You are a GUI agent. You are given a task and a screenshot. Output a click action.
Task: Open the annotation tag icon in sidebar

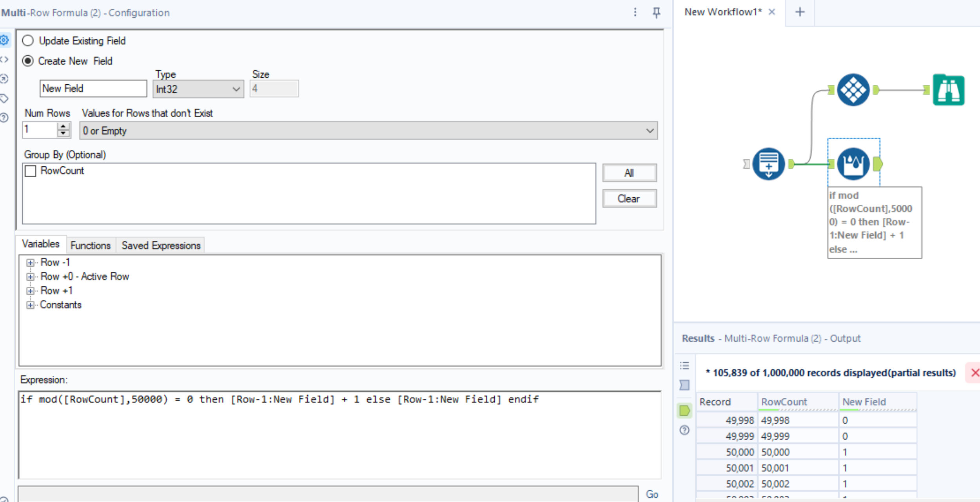(4, 98)
